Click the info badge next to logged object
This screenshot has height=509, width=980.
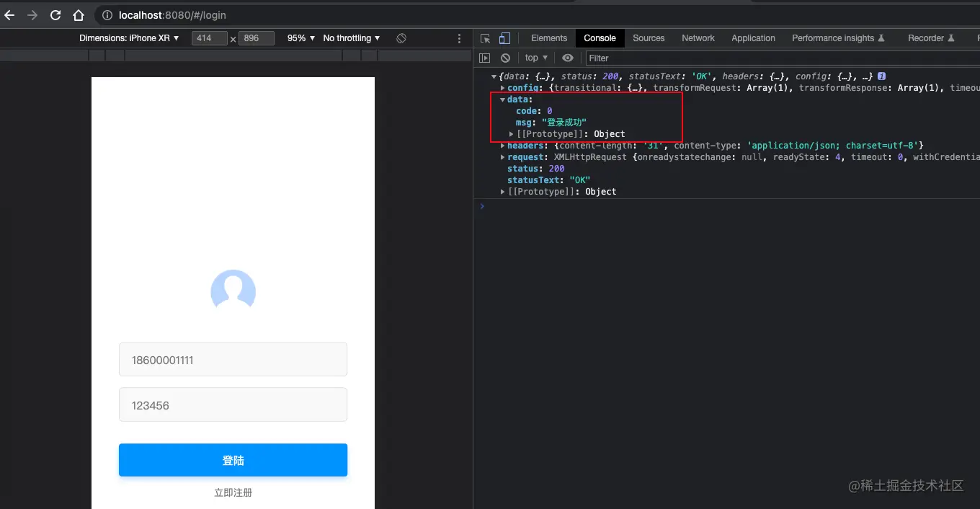coord(881,76)
